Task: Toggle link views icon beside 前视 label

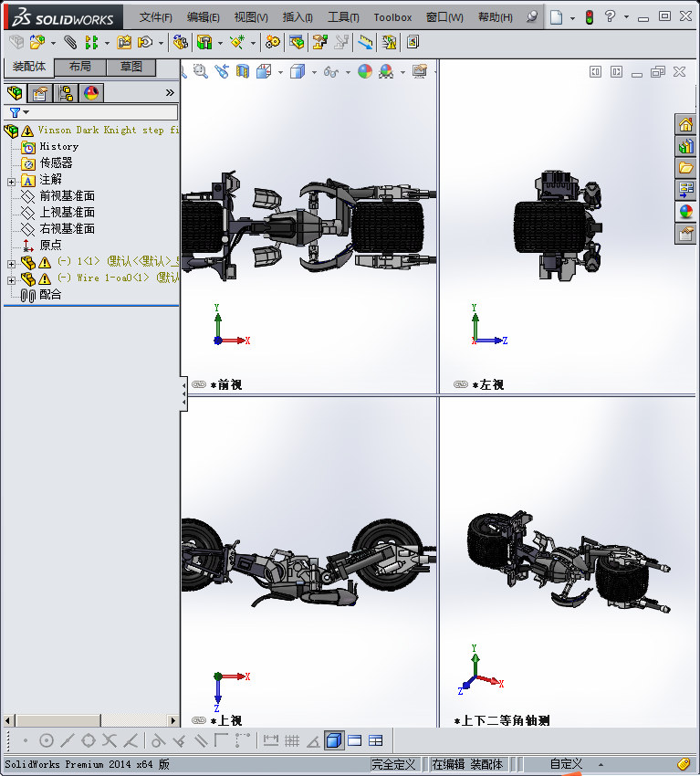Action: click(199, 384)
